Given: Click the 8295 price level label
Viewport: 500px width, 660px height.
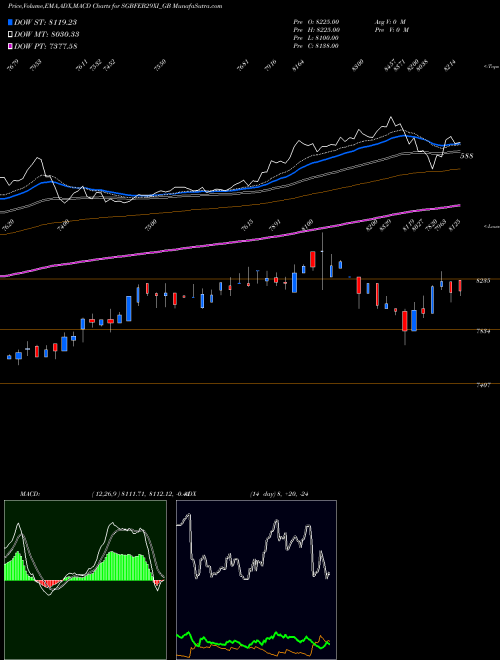Looking at the screenshot, I should click(483, 281).
